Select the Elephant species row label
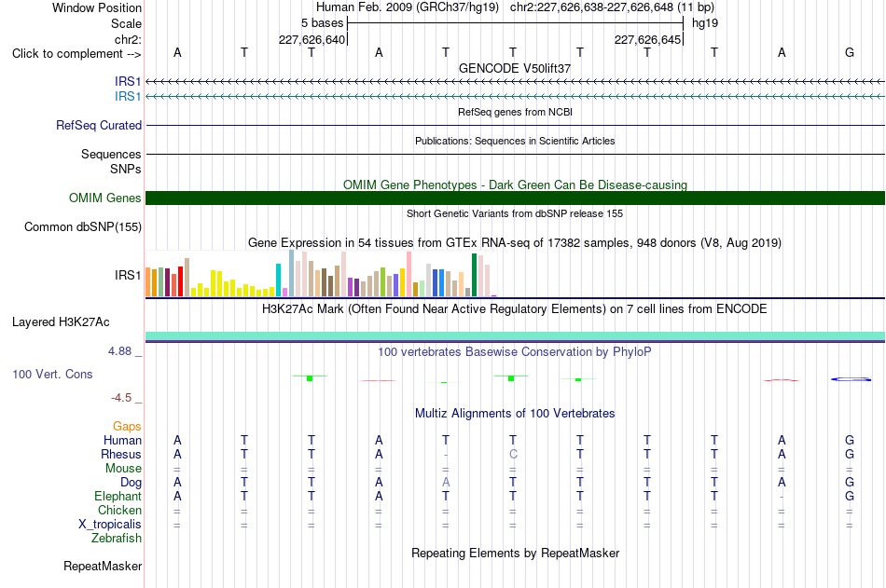Screen dimensions: 886x588 pyautogui.click(x=118, y=496)
